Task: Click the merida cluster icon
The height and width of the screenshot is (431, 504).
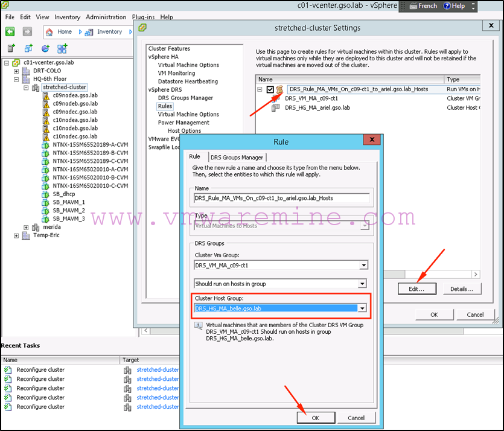Action: (36, 227)
